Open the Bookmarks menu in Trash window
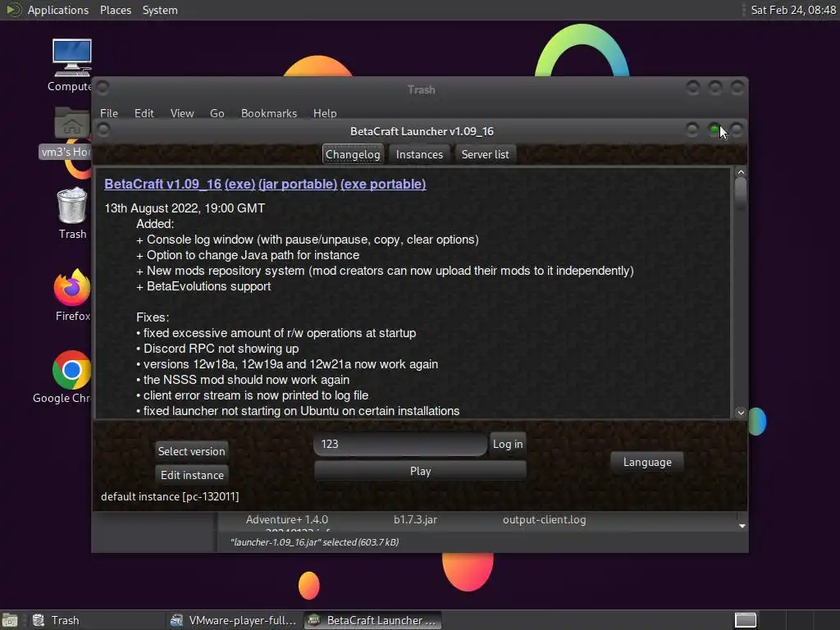The image size is (840, 630). [x=269, y=113]
